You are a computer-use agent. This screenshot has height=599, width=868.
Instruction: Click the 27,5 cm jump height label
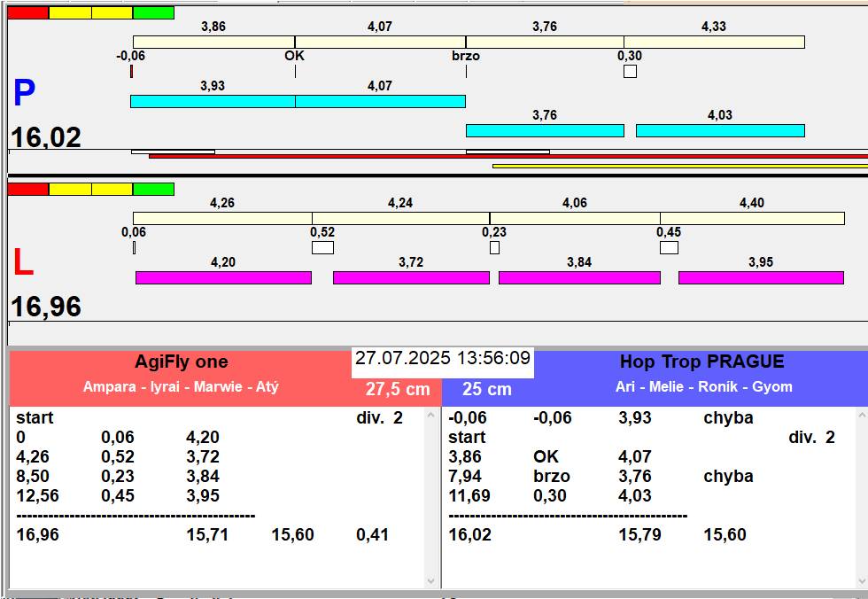pos(398,389)
